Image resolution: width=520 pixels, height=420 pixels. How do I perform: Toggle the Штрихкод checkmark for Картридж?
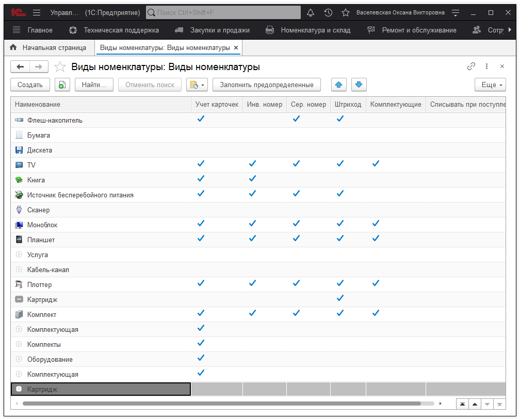[339, 299]
